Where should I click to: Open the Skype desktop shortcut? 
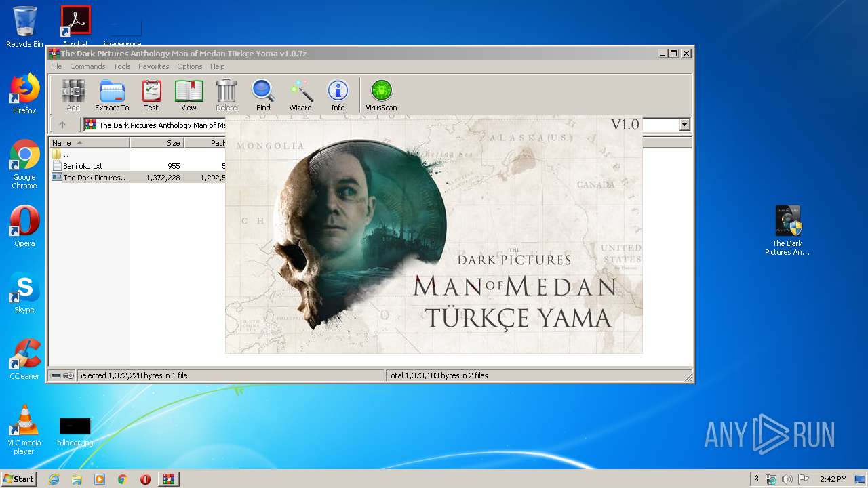point(24,293)
